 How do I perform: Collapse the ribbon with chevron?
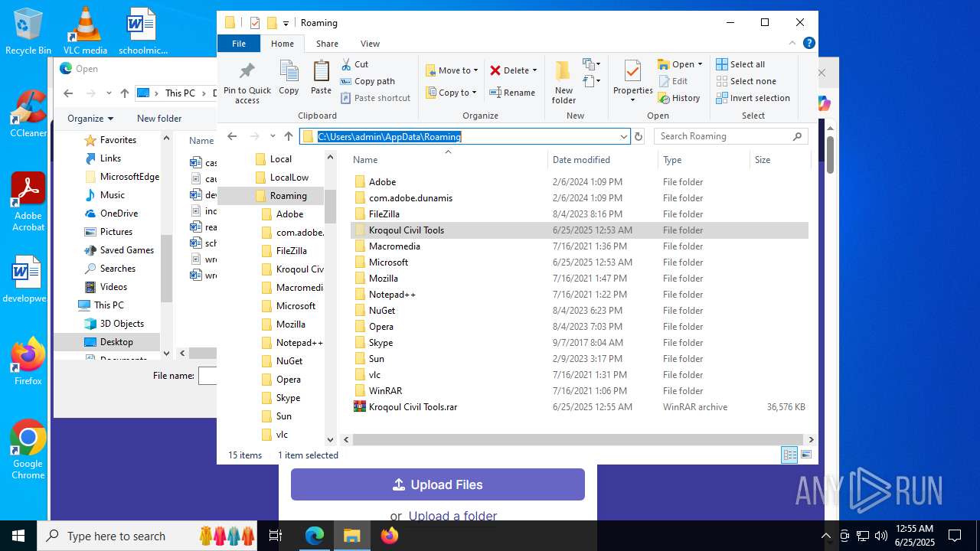click(x=792, y=44)
